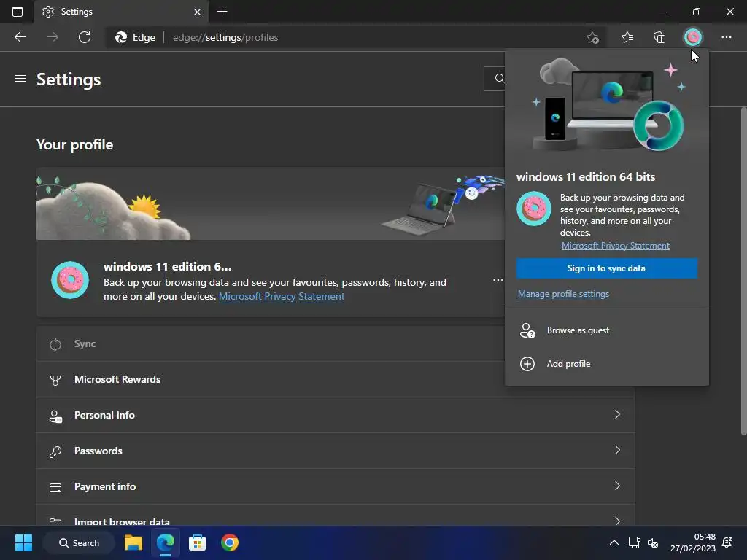Click the Personal info person icon
This screenshot has height=560, width=747.
[55, 416]
